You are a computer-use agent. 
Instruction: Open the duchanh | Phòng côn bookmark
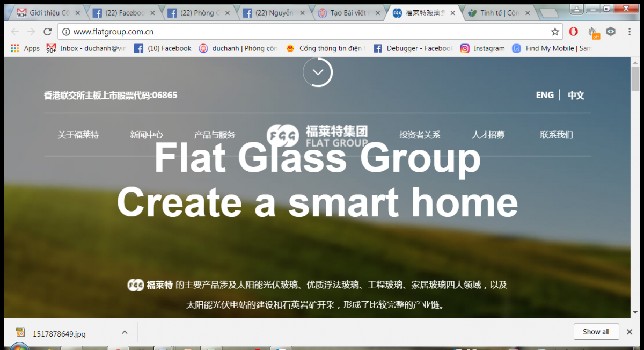[x=238, y=48]
